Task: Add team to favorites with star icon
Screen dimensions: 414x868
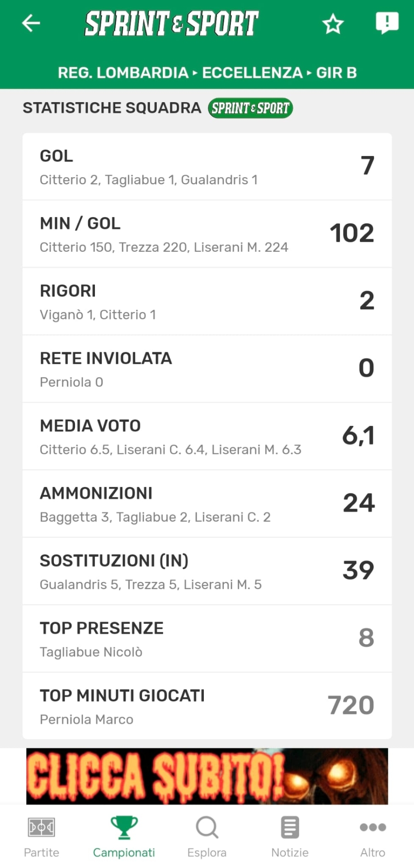Action: point(333,24)
